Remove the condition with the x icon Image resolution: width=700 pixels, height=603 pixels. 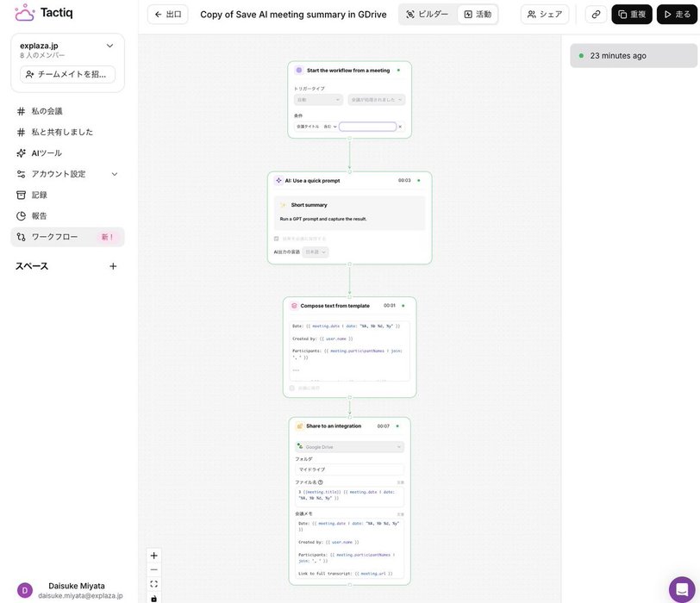pyautogui.click(x=400, y=127)
